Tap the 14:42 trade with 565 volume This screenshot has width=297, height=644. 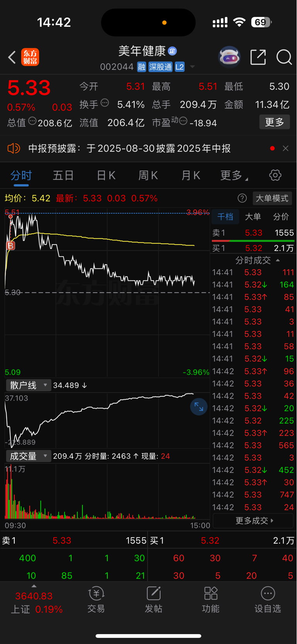pos(253,445)
